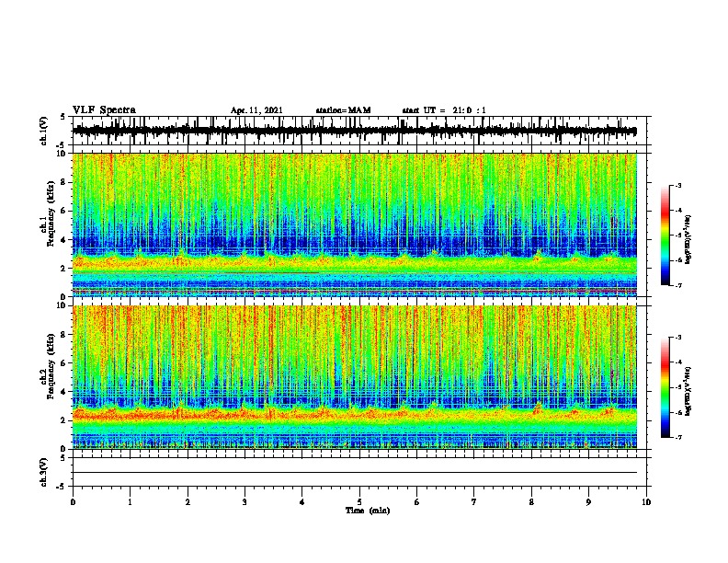Viewport: 728px width, 563px height.
Task: Click the "VLF Spectra" plot title
Action: (x=104, y=110)
